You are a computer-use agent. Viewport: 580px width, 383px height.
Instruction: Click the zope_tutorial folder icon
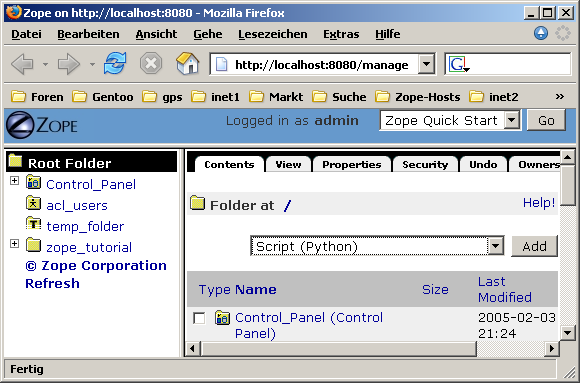coord(33,245)
